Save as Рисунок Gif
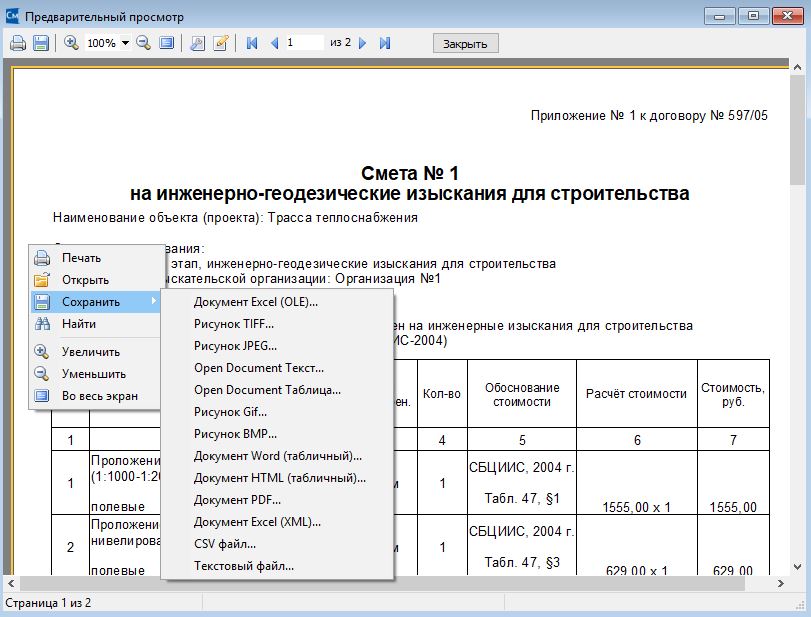This screenshot has width=811, height=617. [277, 412]
